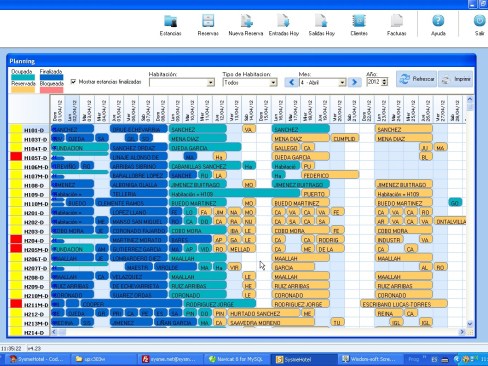Show Salidas Hoy list
This screenshot has height=366, width=488.
(x=321, y=25)
